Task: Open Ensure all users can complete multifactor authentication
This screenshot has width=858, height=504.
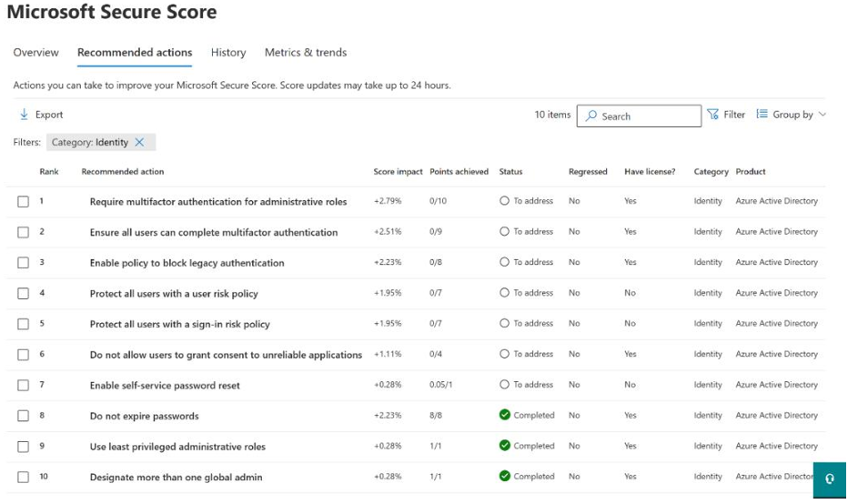Action: [x=214, y=233]
